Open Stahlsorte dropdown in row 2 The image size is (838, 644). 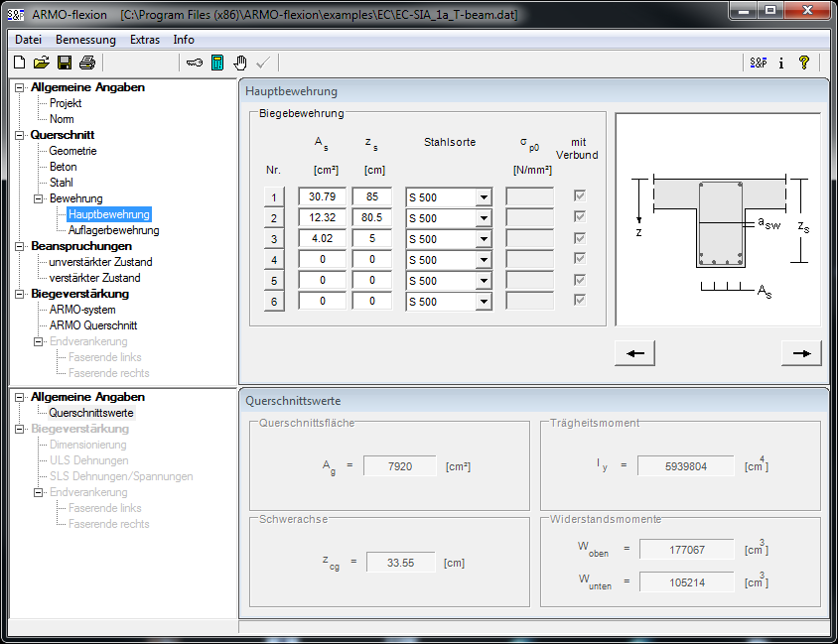pos(484,218)
